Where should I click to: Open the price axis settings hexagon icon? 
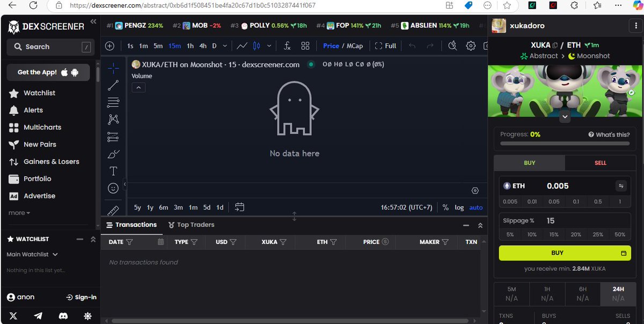[x=475, y=191]
